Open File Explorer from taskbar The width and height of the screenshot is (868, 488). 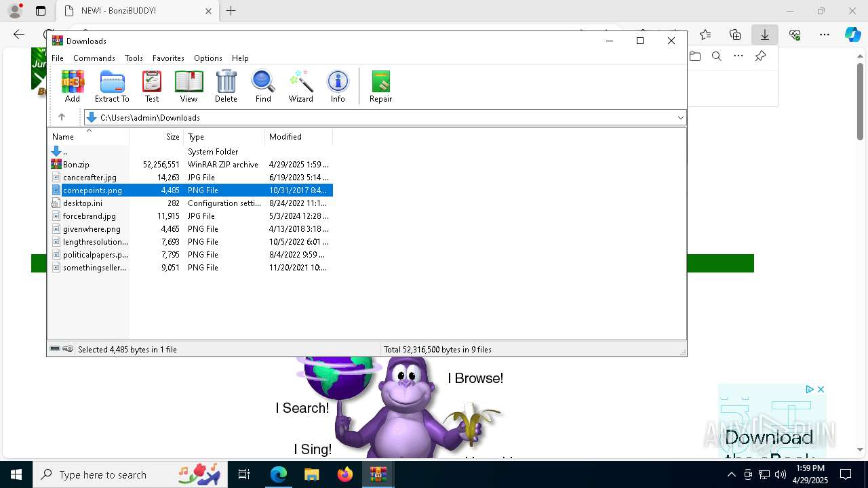point(311,474)
